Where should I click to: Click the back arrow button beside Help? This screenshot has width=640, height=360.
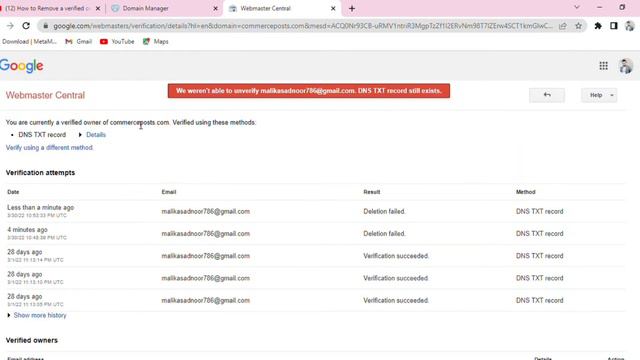click(547, 95)
